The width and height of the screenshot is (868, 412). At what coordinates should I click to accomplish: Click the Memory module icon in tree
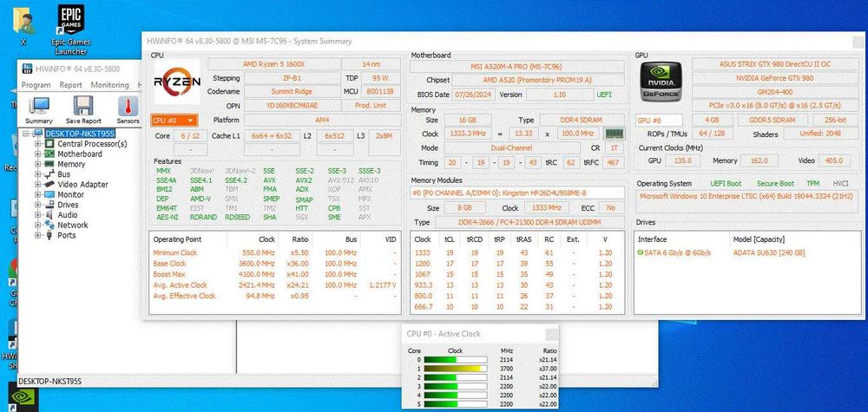tap(49, 164)
